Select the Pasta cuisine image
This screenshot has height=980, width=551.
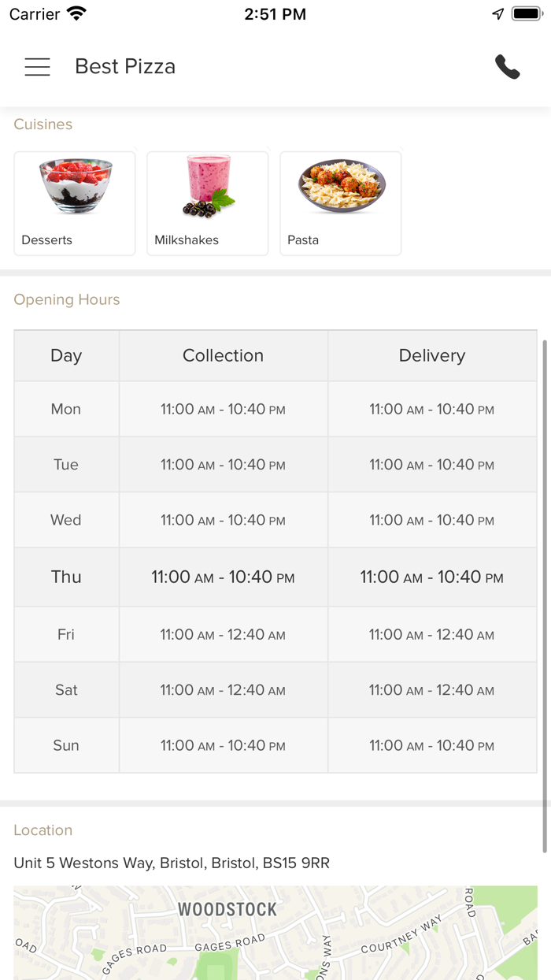click(341, 186)
